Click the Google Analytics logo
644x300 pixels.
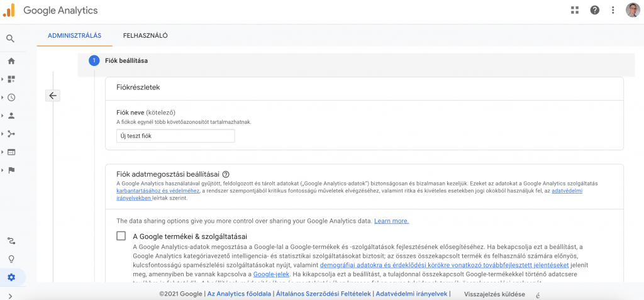pyautogui.click(x=9, y=10)
